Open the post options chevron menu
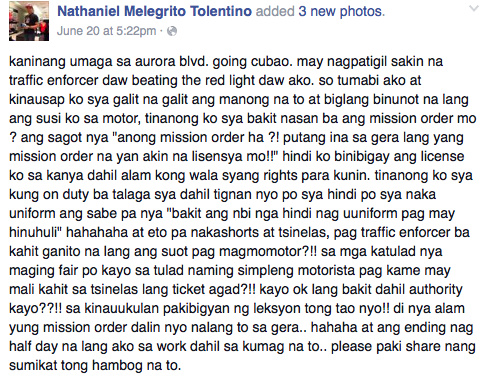The image size is (486, 382). [x=473, y=9]
